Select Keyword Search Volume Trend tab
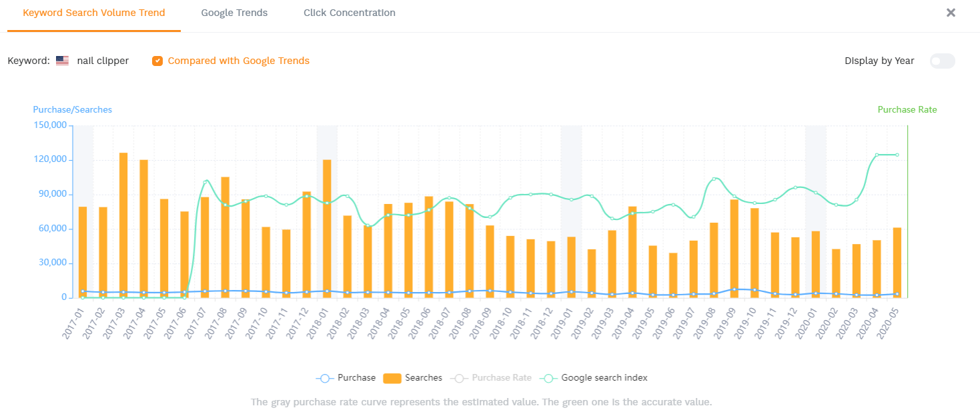 [x=94, y=13]
